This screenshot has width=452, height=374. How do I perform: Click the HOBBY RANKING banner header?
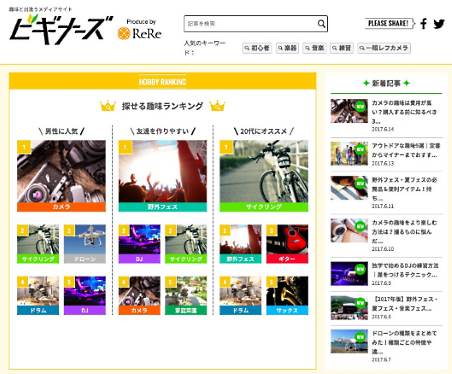[x=163, y=82]
